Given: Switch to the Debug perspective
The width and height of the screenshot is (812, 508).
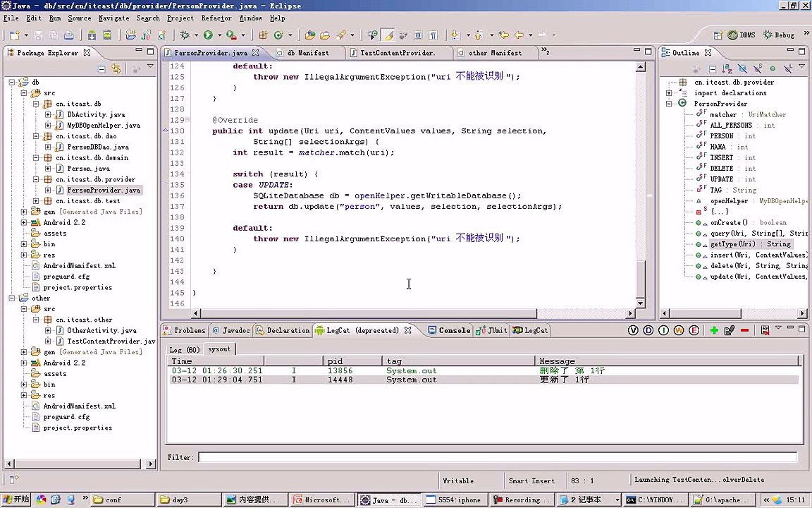Looking at the screenshot, I should click(x=780, y=35).
